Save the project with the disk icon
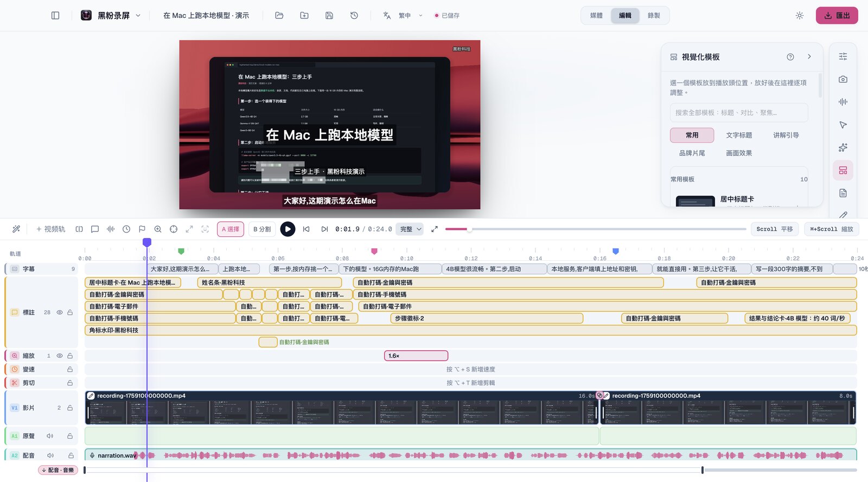Screen dimensions: 868x482 [329, 16]
